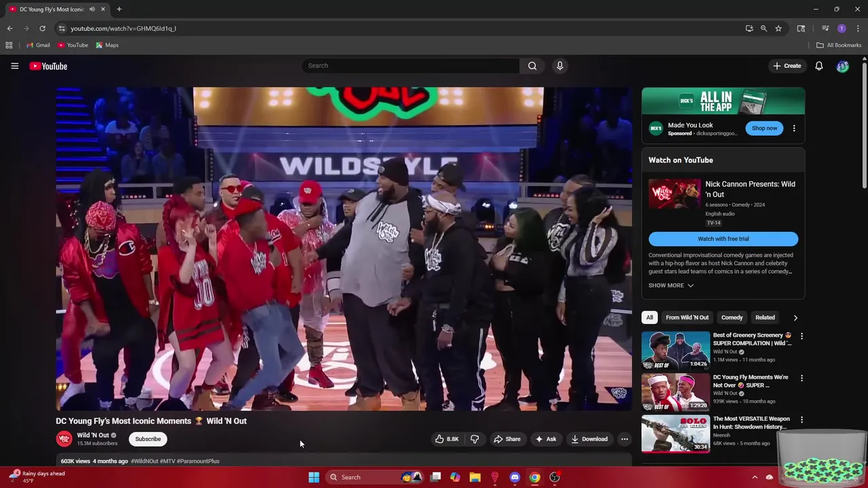
Task: Open media controls in Chrome toolbar
Action: click(825, 28)
